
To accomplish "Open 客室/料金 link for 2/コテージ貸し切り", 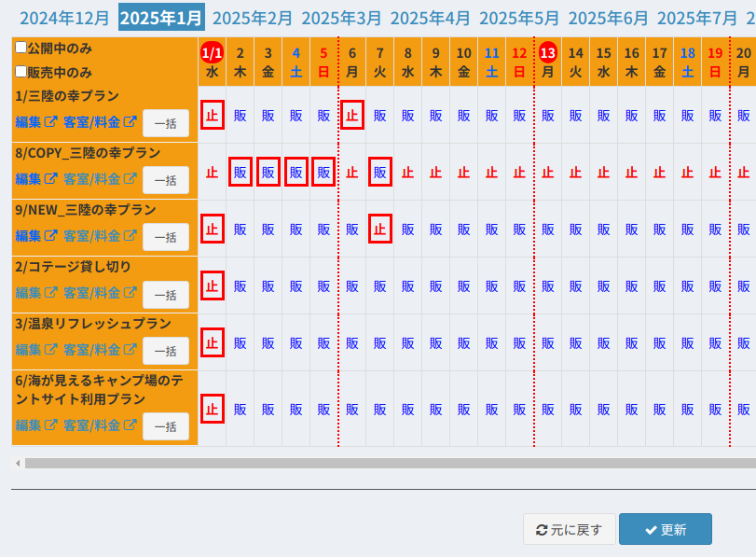I will [x=100, y=293].
